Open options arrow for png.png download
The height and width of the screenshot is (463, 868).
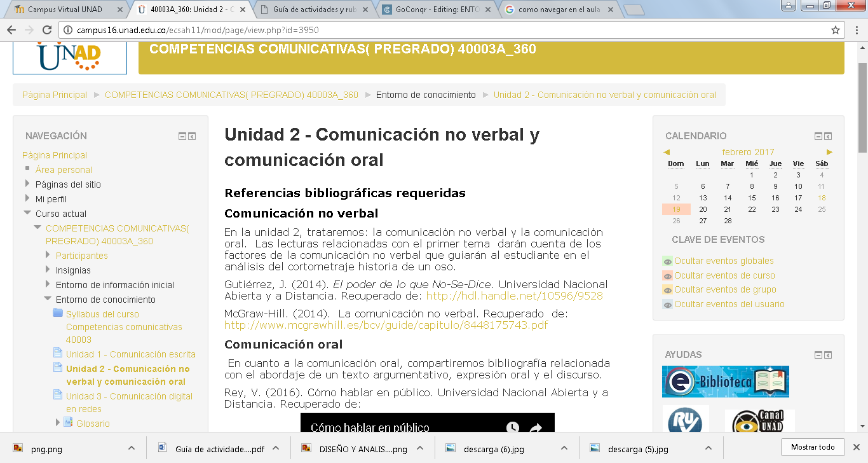pos(131,448)
